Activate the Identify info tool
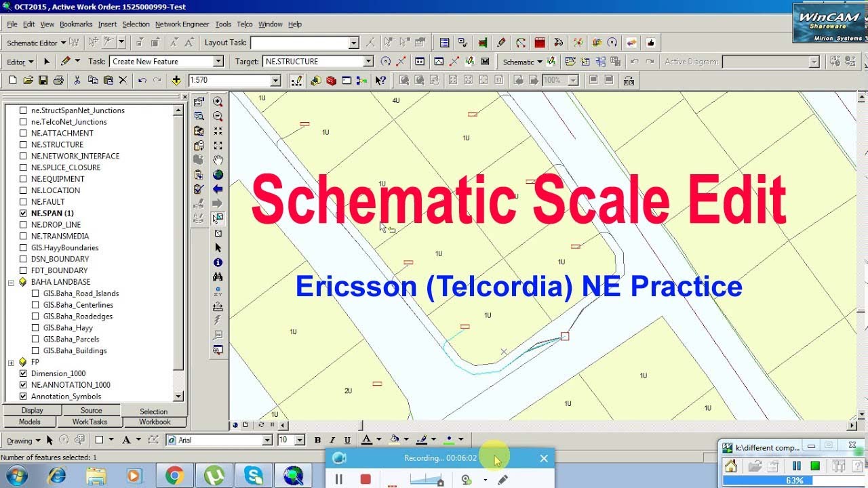Image resolution: width=868 pixels, height=488 pixels. point(218,262)
